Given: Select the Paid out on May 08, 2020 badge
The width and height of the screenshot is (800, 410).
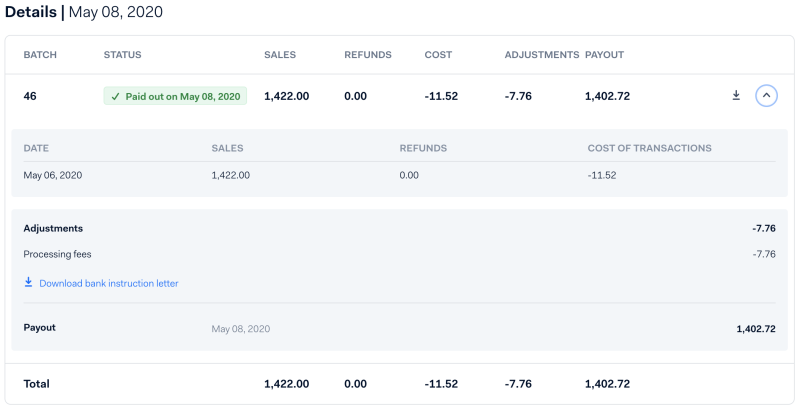Looking at the screenshot, I should (175, 97).
